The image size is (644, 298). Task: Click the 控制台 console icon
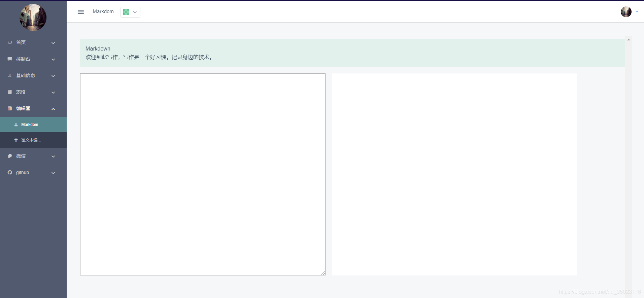coord(10,59)
